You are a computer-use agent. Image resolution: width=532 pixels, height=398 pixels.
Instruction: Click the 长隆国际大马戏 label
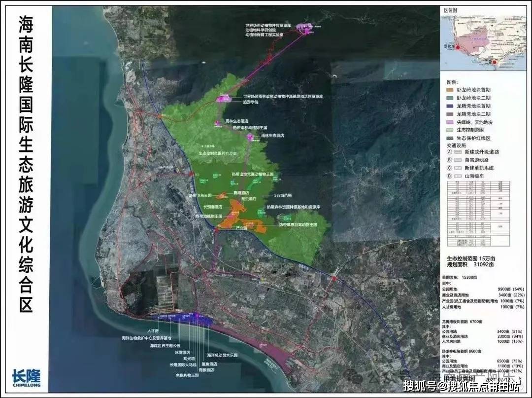click(x=183, y=365)
